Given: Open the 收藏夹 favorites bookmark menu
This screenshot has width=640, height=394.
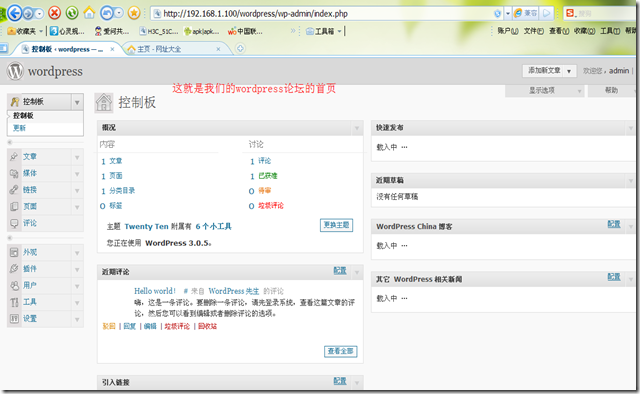Looking at the screenshot, I should point(25,31).
